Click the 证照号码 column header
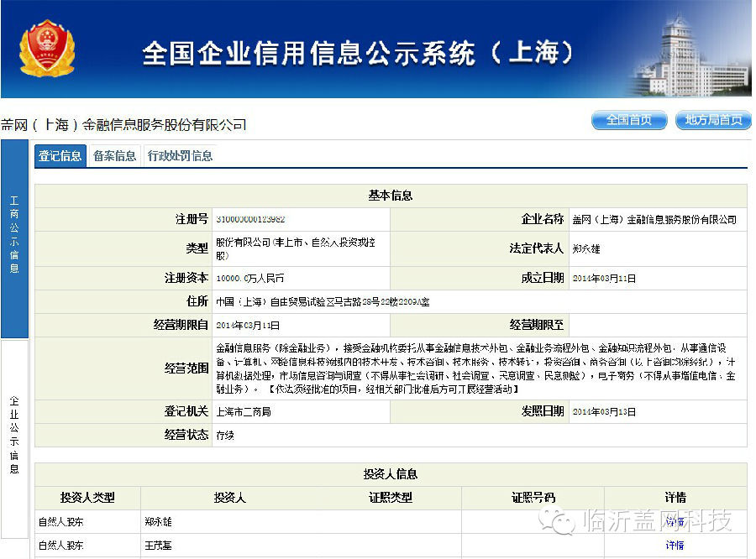Viewport: 756px width, 559px height. [x=533, y=498]
